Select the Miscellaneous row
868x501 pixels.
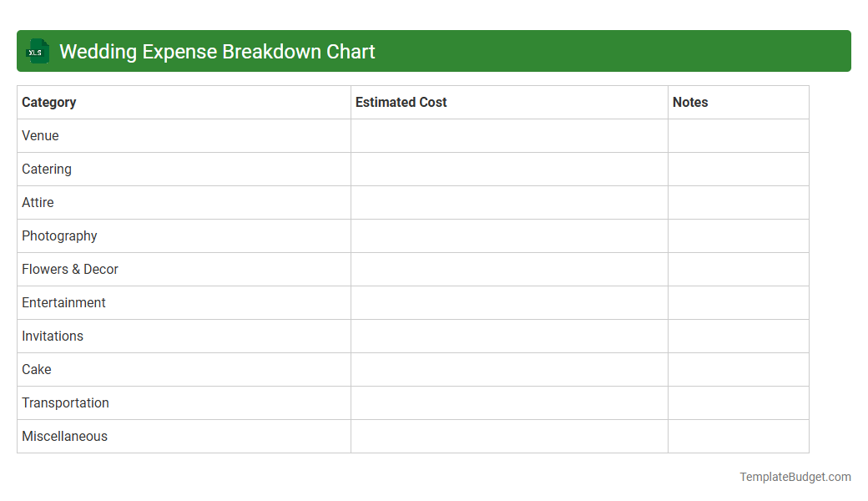tap(64, 436)
